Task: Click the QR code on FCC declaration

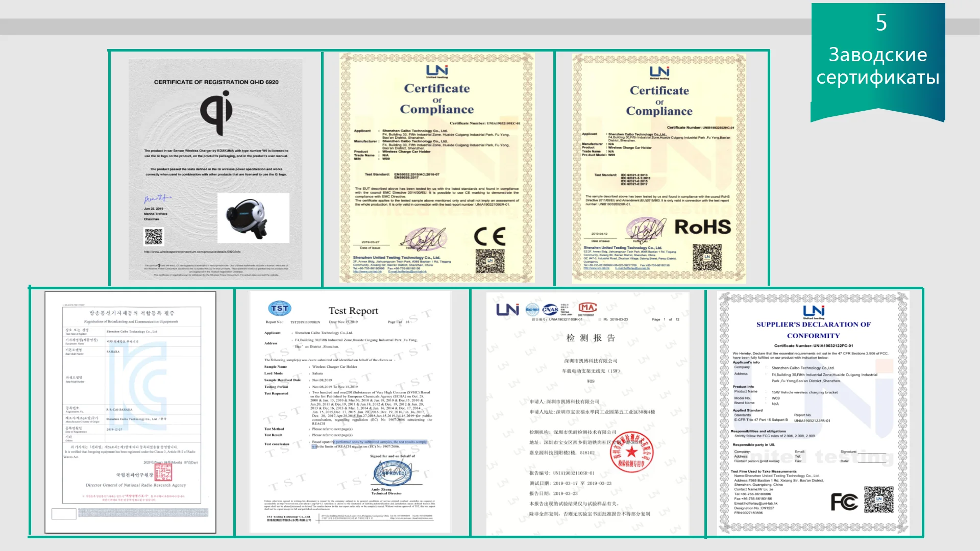Action: click(x=878, y=500)
